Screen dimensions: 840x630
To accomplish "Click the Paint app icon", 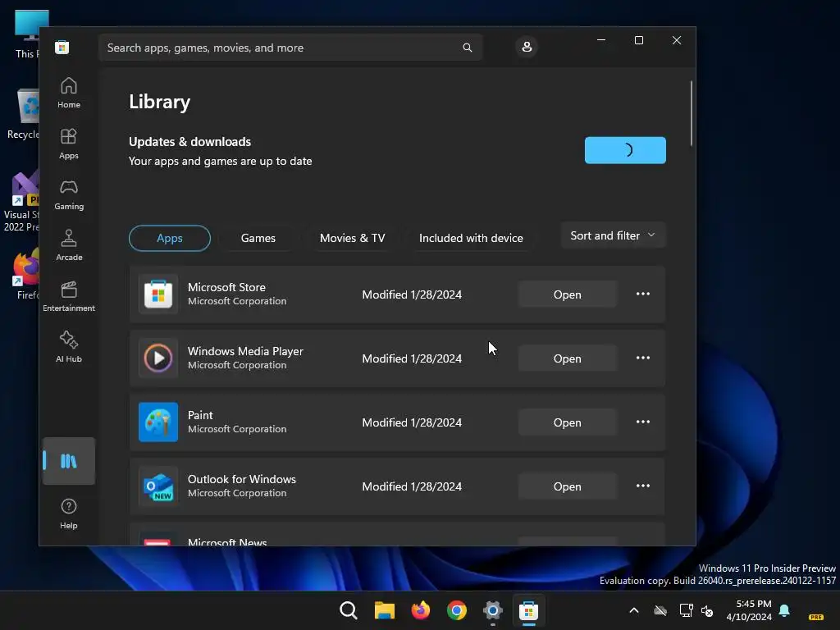I will coord(158,422).
